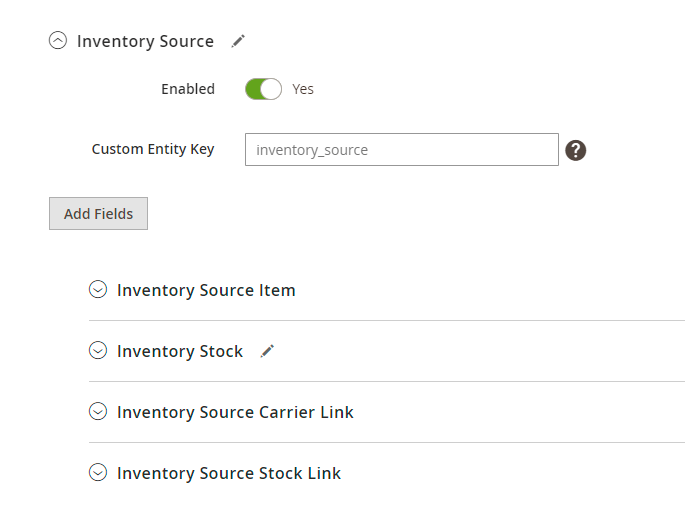The image size is (685, 509).
Task: Collapse the Inventory Source section chevron
Action: tap(58, 41)
